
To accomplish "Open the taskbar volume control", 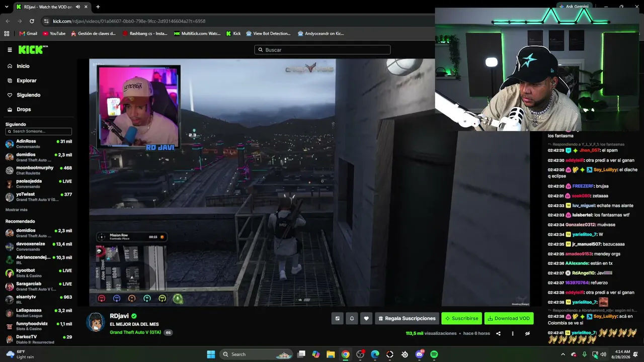I will coord(603,354).
